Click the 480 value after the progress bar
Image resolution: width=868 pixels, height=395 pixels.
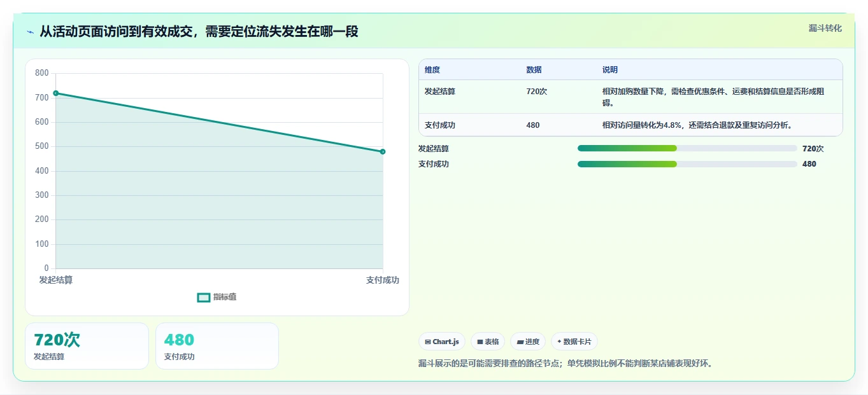click(809, 164)
